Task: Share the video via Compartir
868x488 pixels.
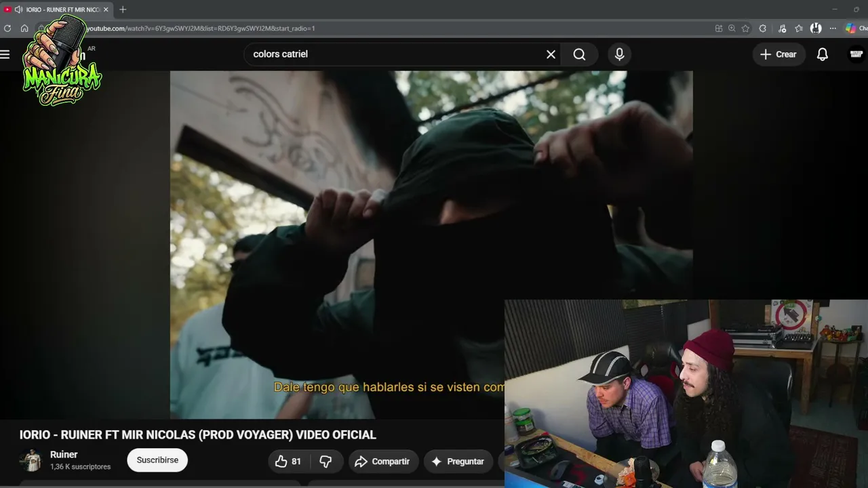Action: pyautogui.click(x=382, y=462)
